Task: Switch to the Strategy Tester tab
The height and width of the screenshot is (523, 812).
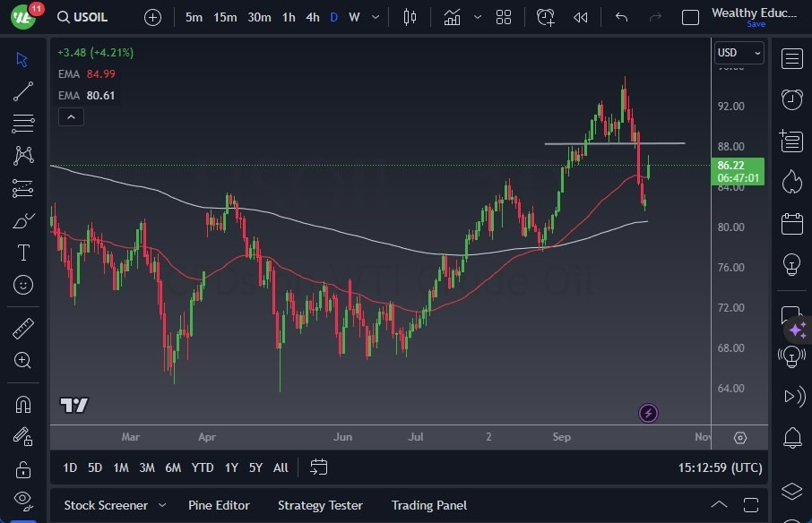Action: point(320,505)
